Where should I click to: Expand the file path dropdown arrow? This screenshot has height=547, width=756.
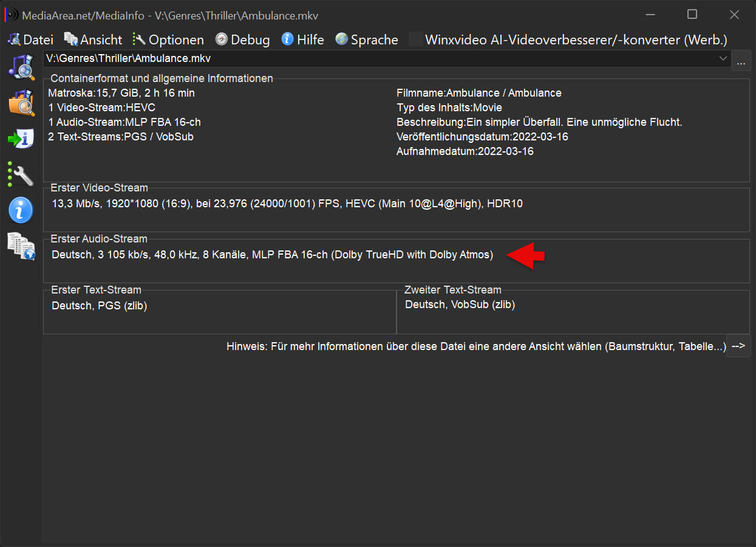click(x=723, y=58)
